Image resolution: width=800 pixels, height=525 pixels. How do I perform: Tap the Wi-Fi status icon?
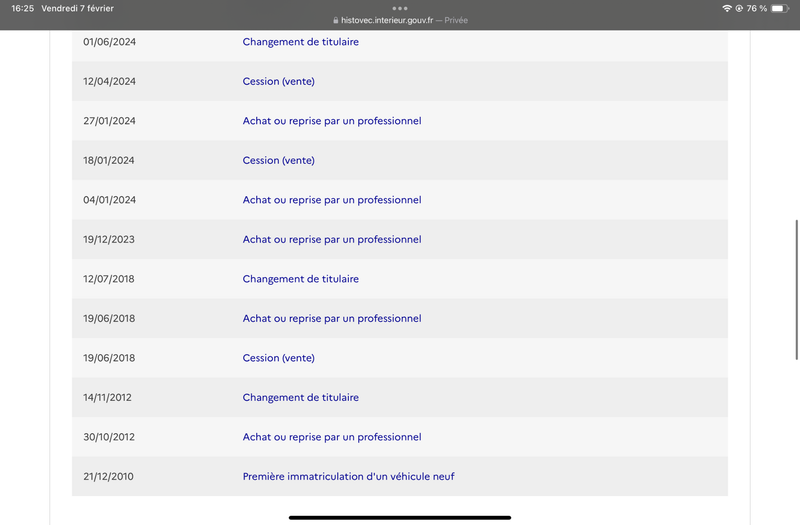click(727, 8)
